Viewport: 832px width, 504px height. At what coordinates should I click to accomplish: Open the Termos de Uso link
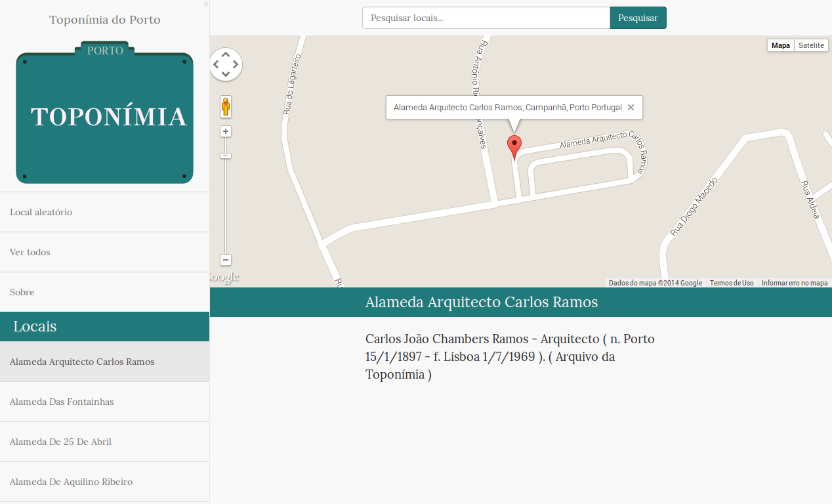732,283
